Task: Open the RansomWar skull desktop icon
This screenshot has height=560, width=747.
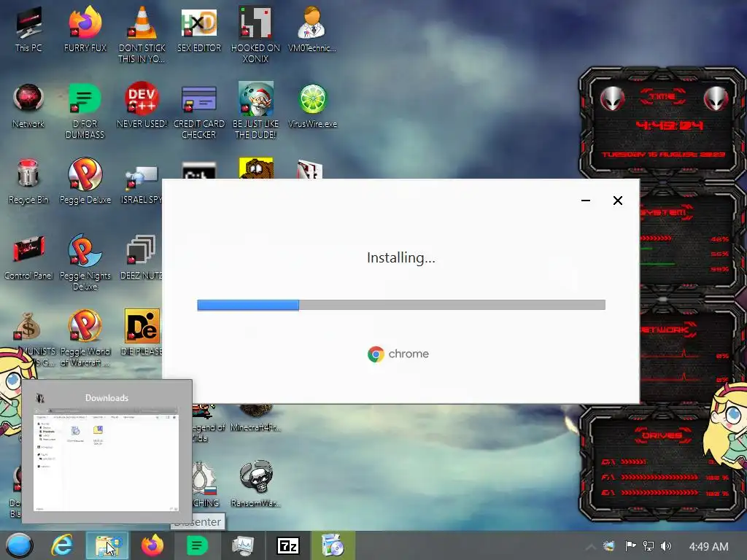Action: coord(256,484)
